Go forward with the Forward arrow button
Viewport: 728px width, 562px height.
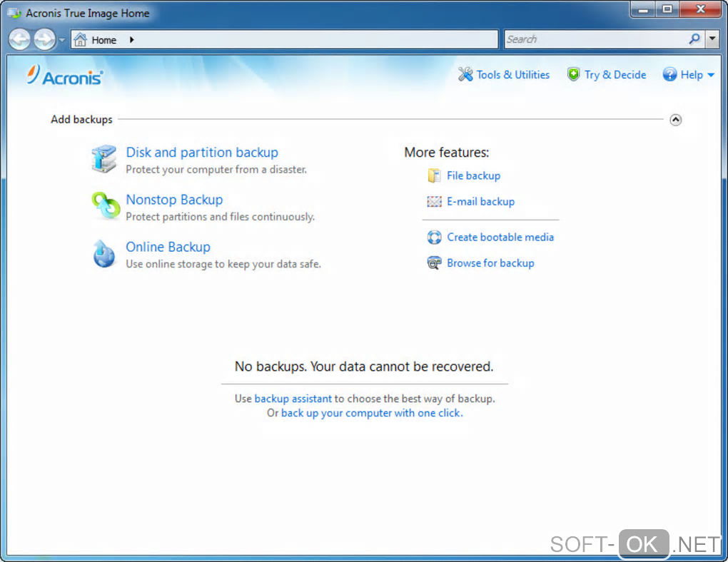pos(44,39)
